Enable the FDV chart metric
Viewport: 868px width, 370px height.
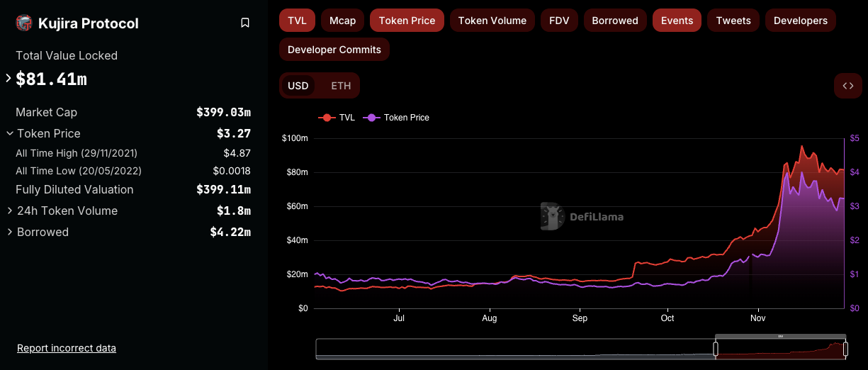(x=559, y=21)
